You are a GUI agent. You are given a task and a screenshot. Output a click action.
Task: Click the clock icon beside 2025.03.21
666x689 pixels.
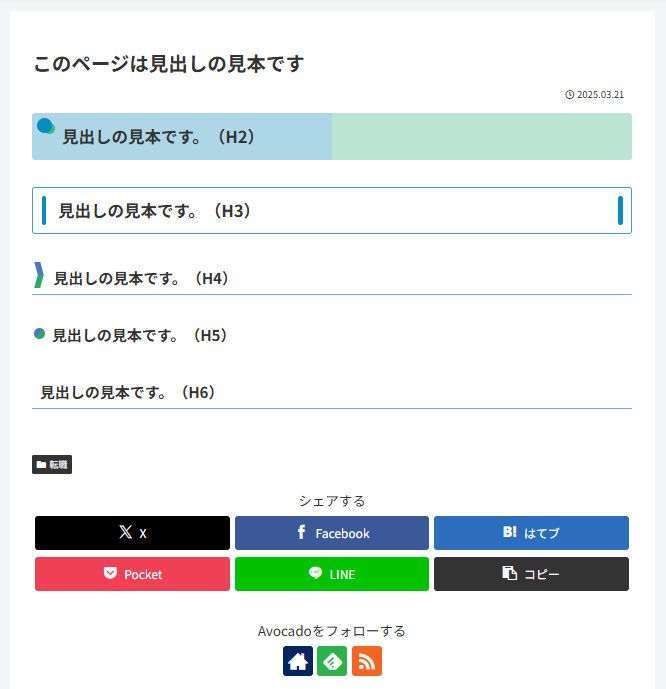coord(570,95)
